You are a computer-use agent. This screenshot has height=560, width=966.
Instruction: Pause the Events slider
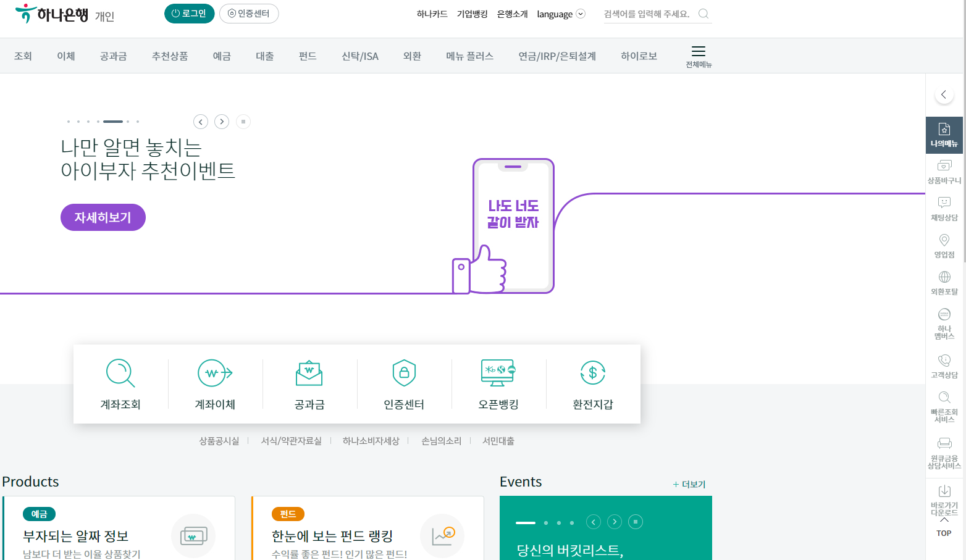[x=636, y=522]
